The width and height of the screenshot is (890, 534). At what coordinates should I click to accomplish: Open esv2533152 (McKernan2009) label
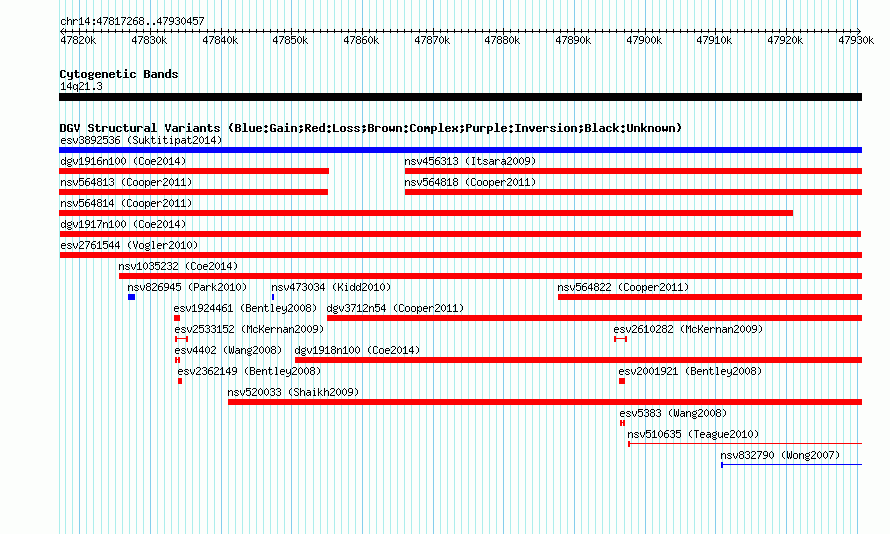tap(249, 329)
